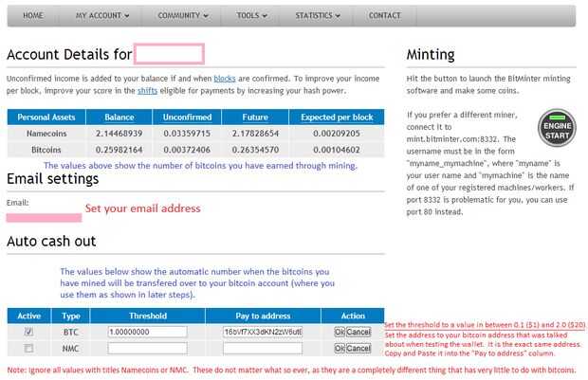Select Namecoins expected per block 0.00209205

(x=337, y=134)
